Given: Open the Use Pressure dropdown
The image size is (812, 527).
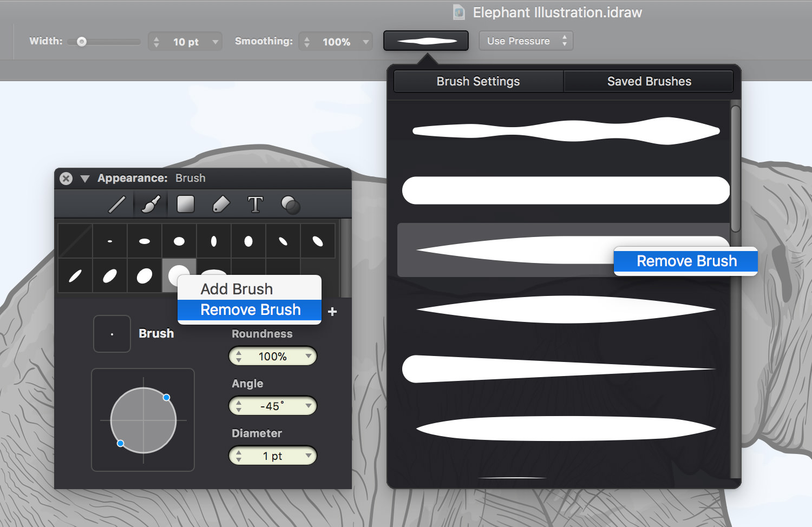Looking at the screenshot, I should [526, 41].
